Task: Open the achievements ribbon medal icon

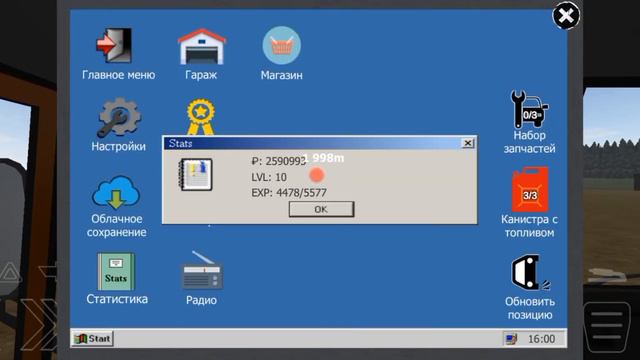Action: 200,116
